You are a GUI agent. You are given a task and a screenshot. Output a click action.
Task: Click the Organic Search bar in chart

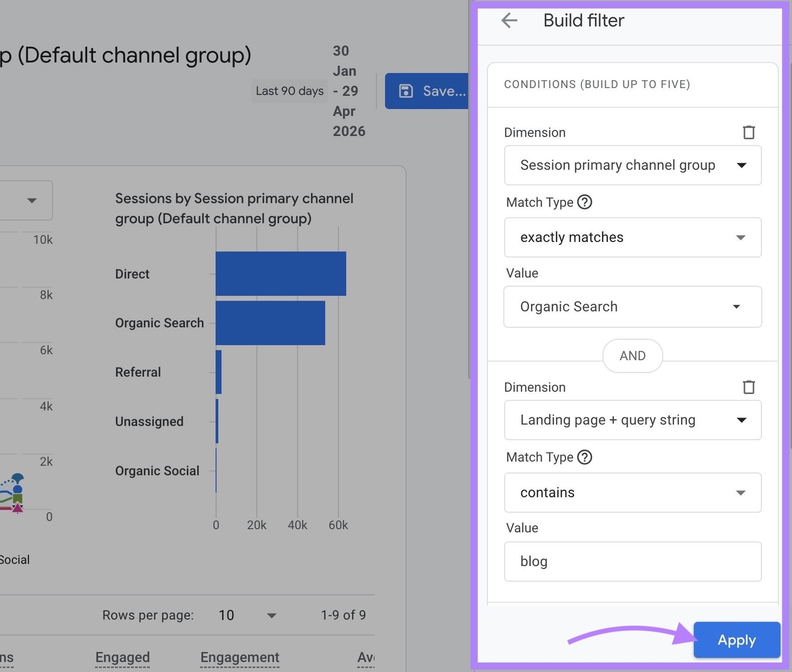coord(270,323)
